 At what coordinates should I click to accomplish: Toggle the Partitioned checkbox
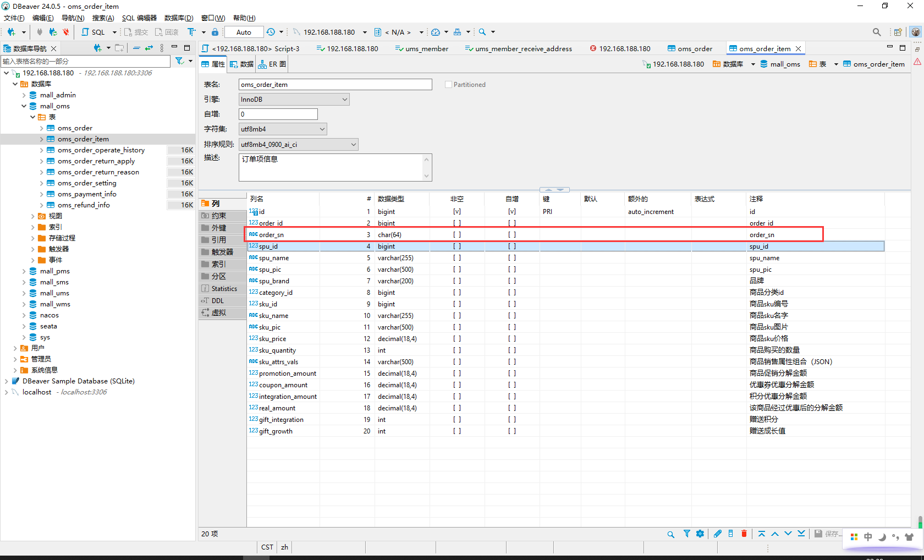point(448,85)
